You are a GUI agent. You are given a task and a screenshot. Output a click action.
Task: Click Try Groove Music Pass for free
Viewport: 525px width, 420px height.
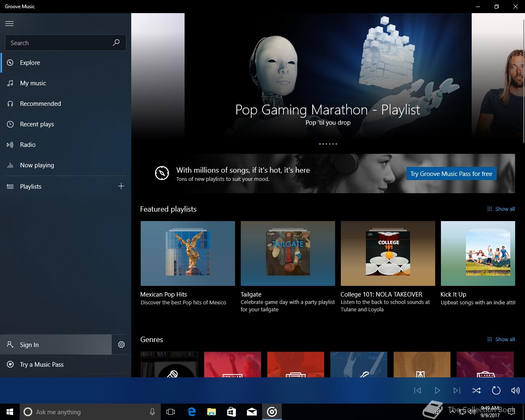click(451, 174)
